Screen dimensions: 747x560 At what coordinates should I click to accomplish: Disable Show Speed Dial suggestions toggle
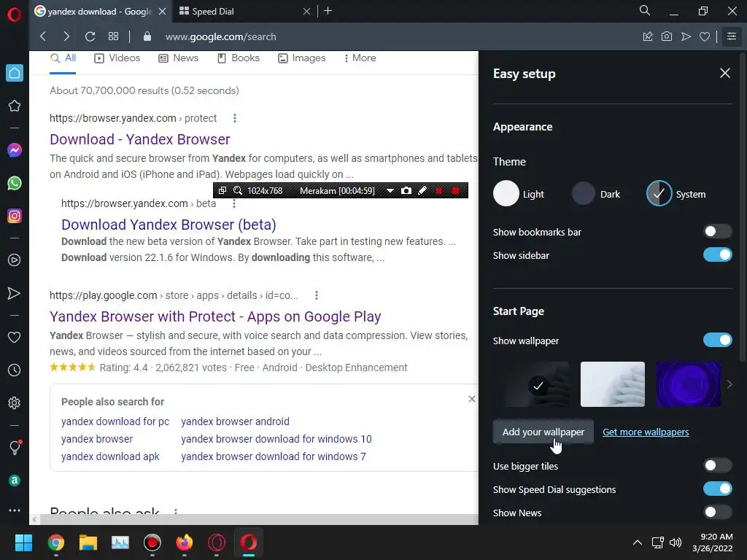coord(718,489)
